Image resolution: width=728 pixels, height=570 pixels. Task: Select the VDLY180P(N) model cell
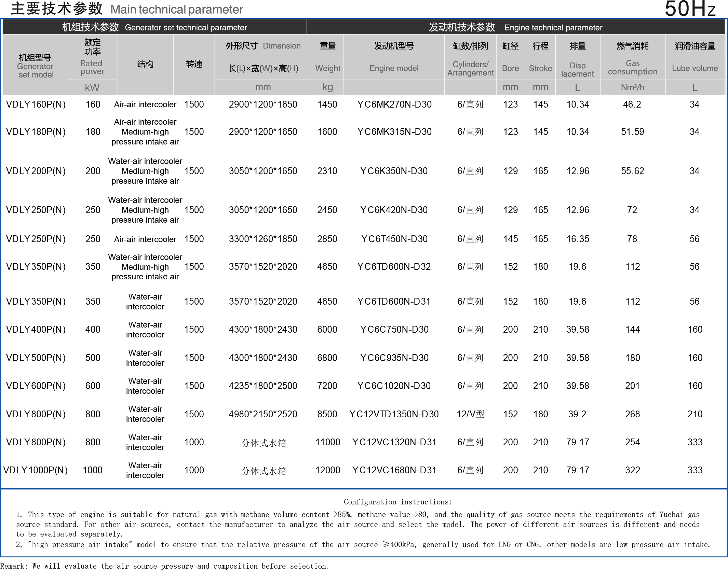[36, 132]
